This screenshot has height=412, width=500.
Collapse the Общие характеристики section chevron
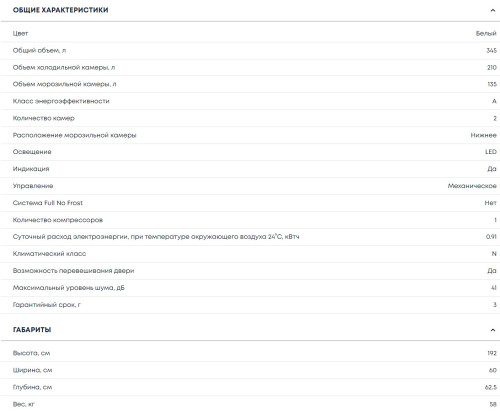(x=492, y=10)
